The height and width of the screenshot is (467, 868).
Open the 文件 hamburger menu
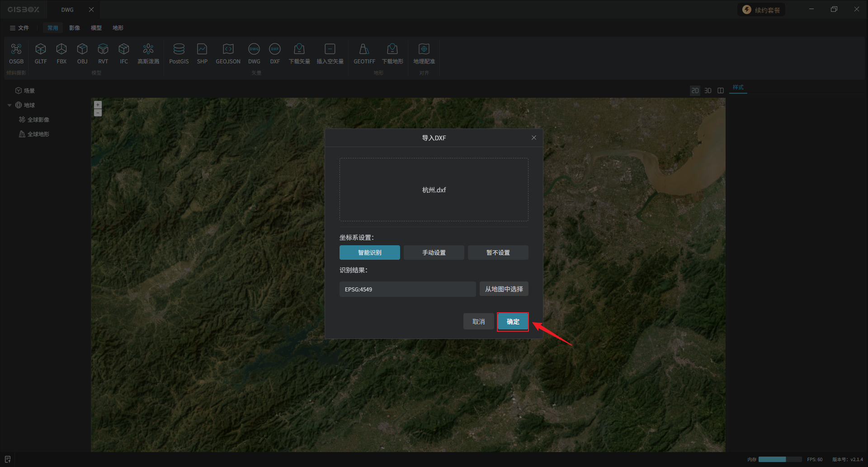pos(19,28)
